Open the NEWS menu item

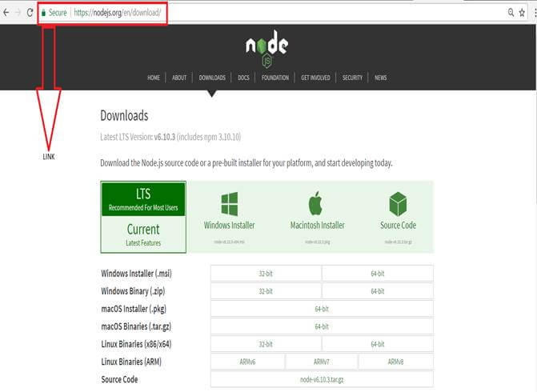pos(380,78)
